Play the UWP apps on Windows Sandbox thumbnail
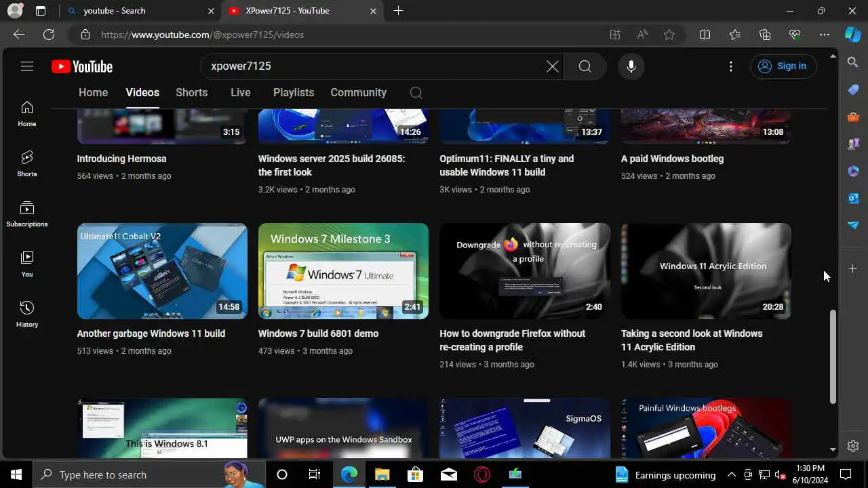Image resolution: width=868 pixels, height=488 pixels. point(343,428)
